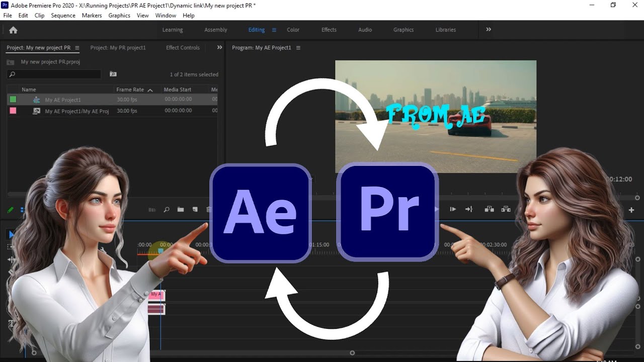Show more workspaces via double chevron
Viewport: 644px width, 362px height.
489,30
